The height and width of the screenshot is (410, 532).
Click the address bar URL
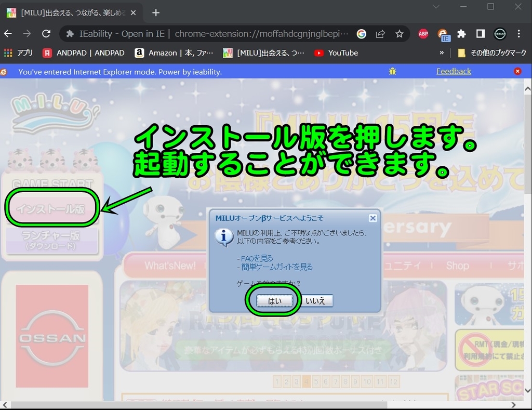pyautogui.click(x=261, y=34)
